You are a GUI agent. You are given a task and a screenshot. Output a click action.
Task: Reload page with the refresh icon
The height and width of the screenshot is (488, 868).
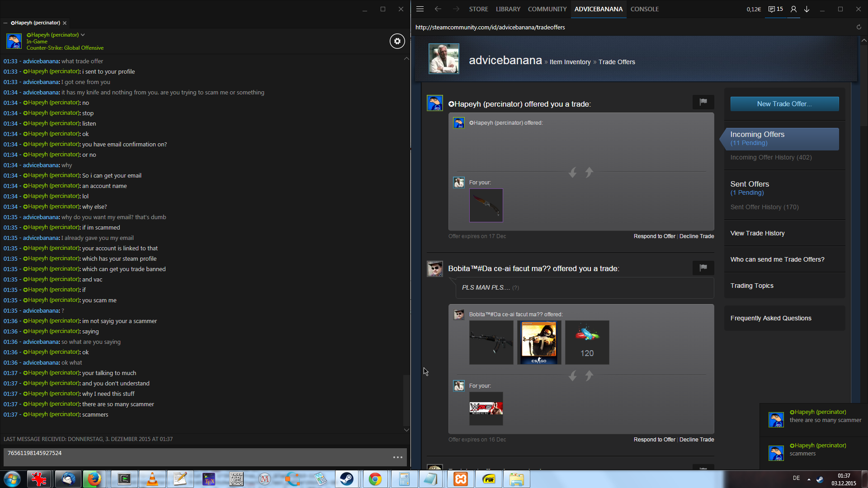pyautogui.click(x=859, y=27)
